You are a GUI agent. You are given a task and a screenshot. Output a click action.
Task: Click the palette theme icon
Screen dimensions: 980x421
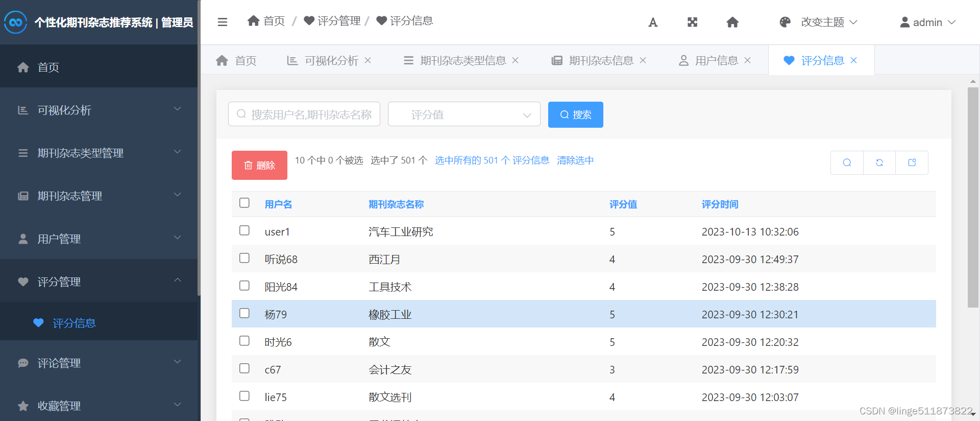pos(785,22)
